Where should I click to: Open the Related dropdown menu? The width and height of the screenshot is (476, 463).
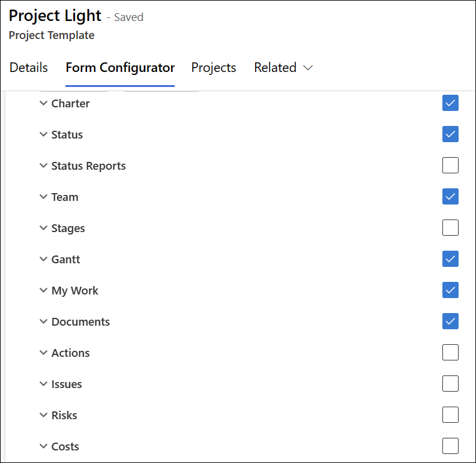tap(283, 68)
